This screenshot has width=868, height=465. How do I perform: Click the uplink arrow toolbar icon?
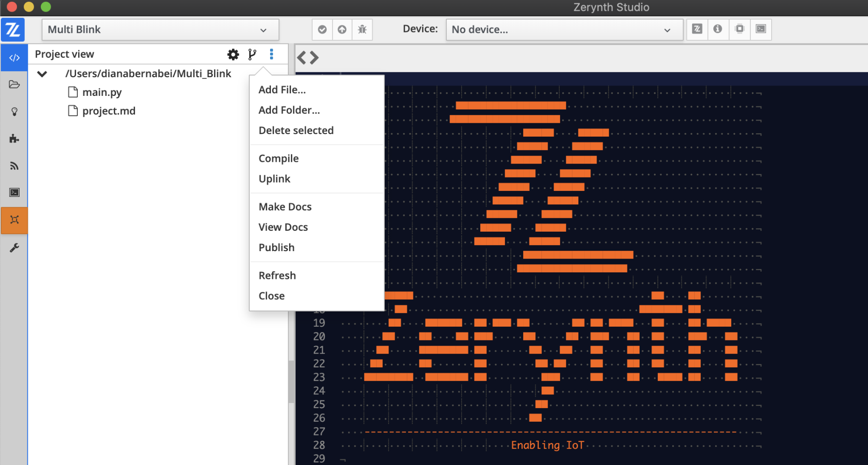click(x=342, y=29)
